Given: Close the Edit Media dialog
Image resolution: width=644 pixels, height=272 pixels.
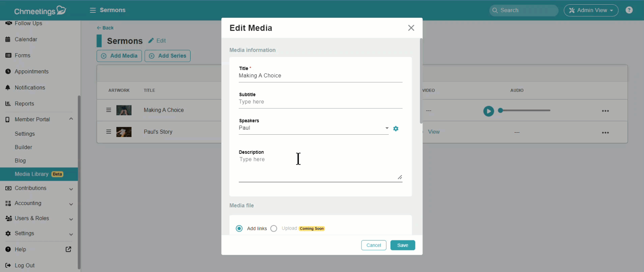Looking at the screenshot, I should pos(411,28).
